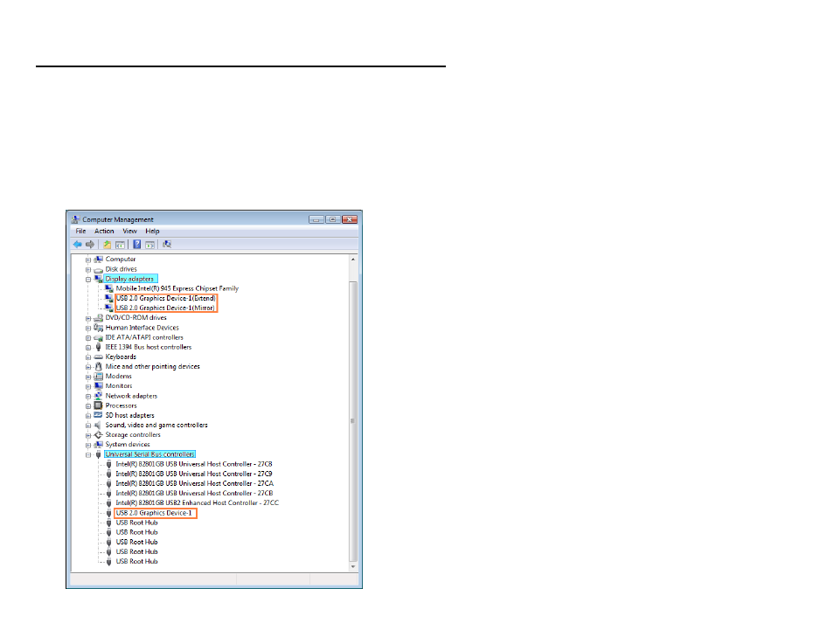834x644 pixels.
Task: Select Intel 82801GB USB Universal Host Controller - 27CB
Action: click(x=195, y=494)
